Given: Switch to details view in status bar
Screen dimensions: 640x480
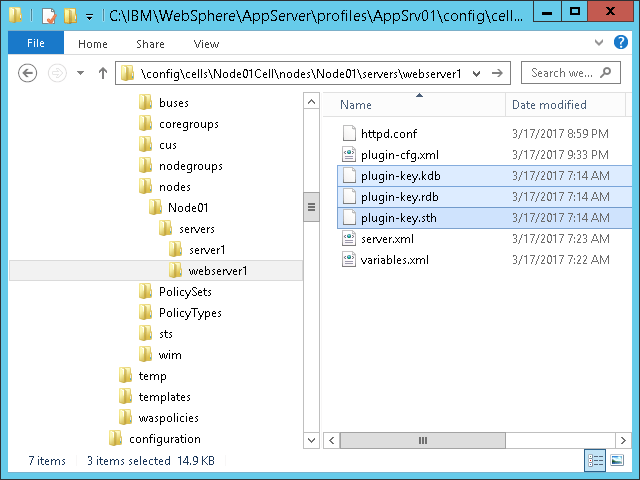Looking at the screenshot, I should click(x=595, y=460).
